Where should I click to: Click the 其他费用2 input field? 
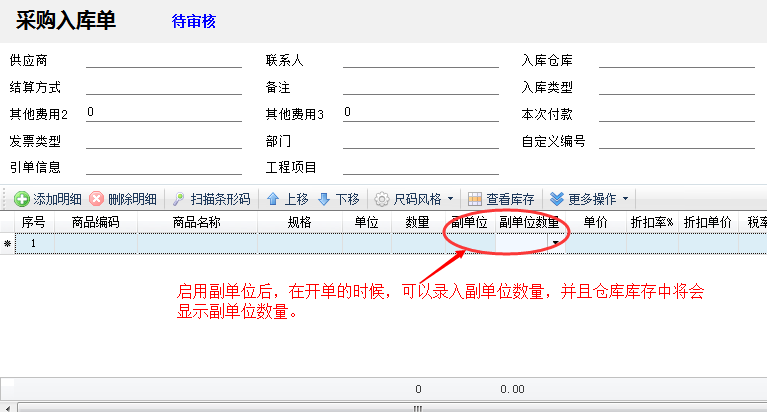[163, 113]
